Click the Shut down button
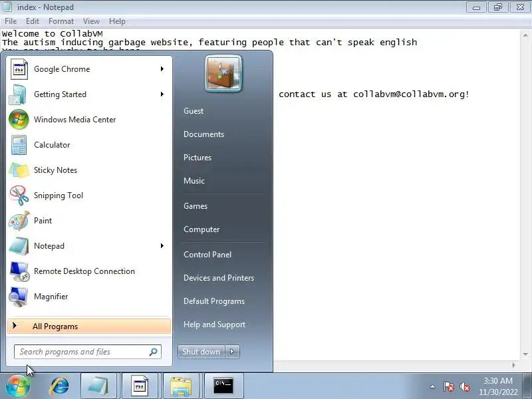 [201, 352]
